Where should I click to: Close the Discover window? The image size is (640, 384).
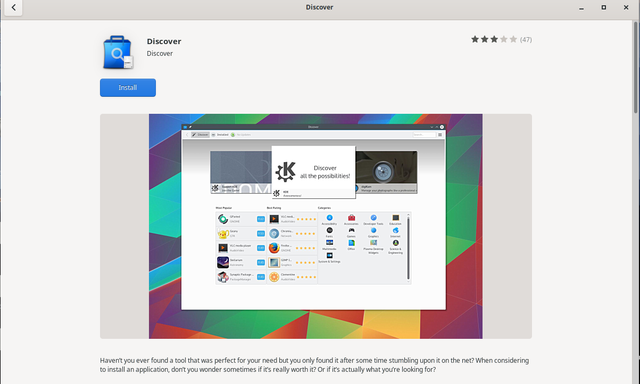pos(626,7)
